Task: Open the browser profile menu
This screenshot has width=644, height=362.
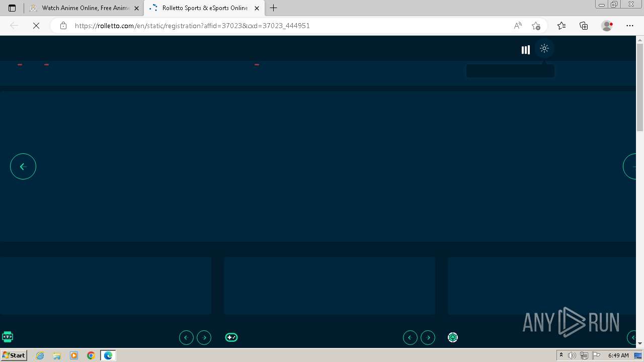Action: 607,26
